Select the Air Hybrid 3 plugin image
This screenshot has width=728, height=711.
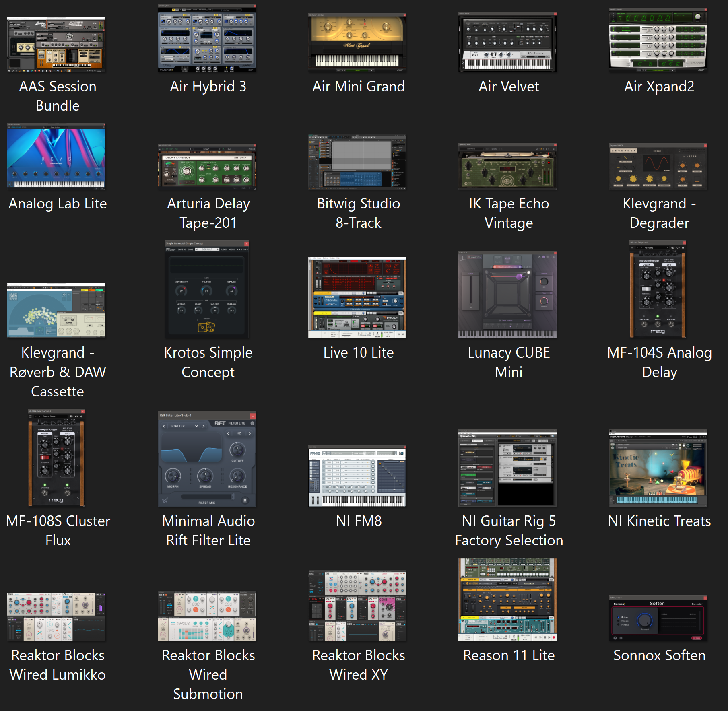coord(207,38)
